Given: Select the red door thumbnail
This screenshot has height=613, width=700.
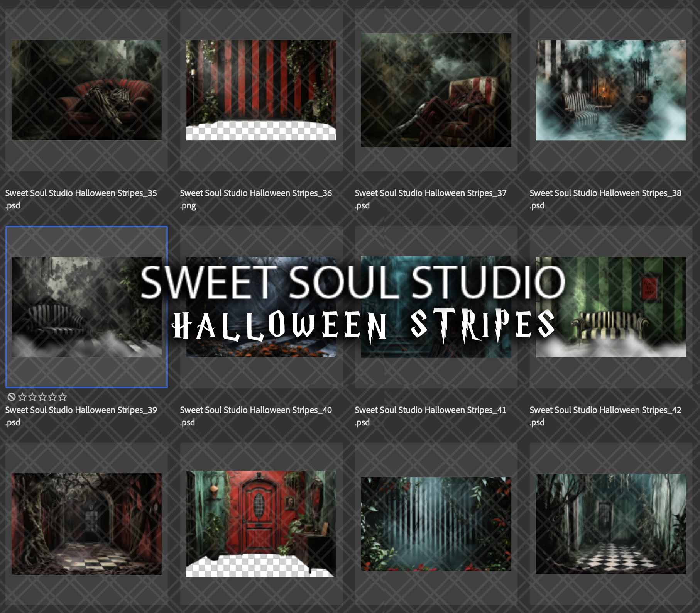Looking at the screenshot, I should point(261,524).
